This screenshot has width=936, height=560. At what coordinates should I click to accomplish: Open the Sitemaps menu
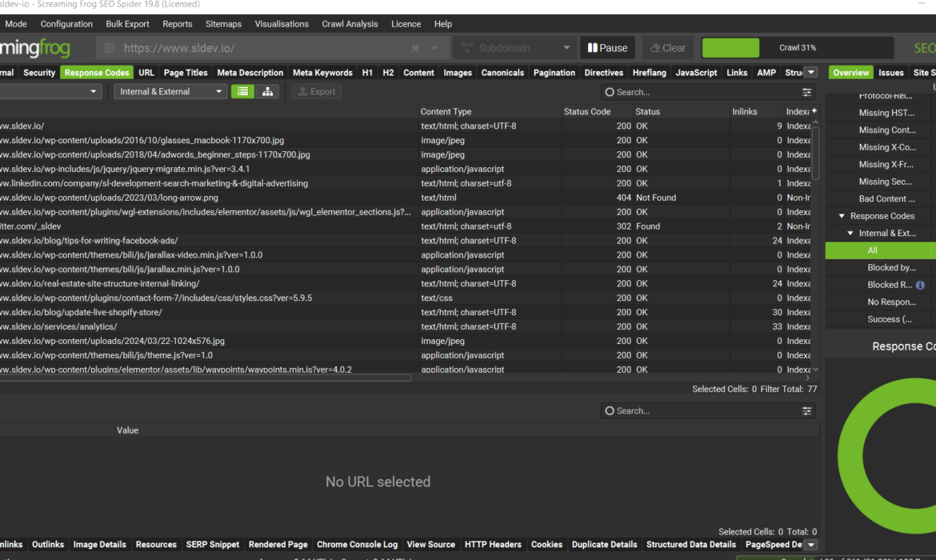click(223, 24)
